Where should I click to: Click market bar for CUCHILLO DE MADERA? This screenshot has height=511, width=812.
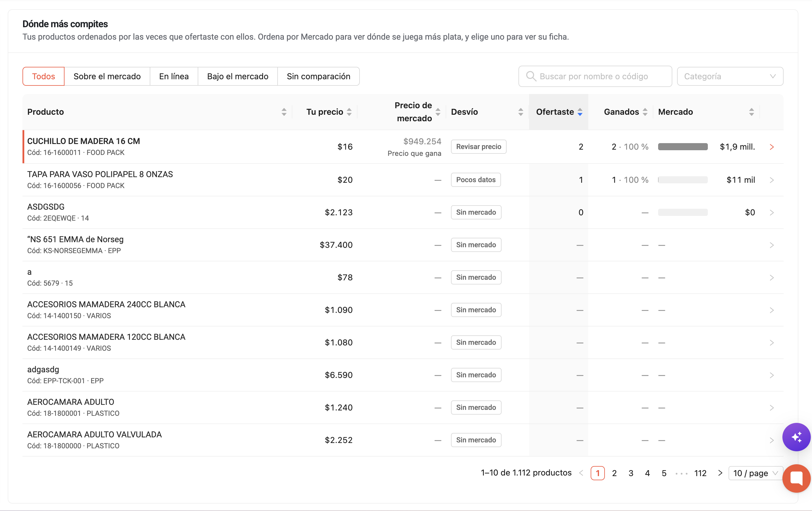point(682,147)
